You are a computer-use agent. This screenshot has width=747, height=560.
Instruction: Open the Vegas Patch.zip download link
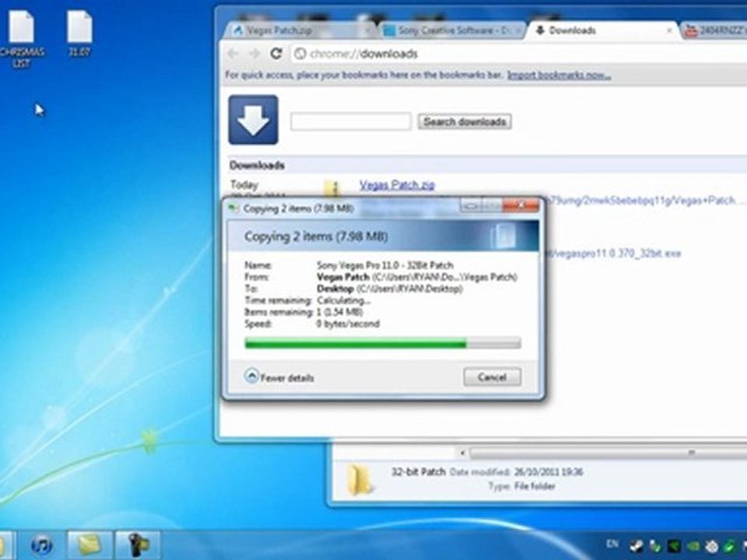397,185
